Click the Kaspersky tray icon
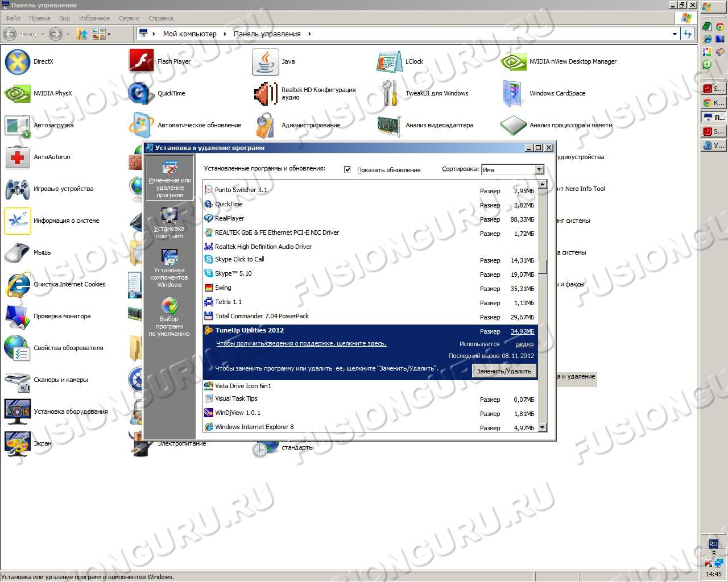The height and width of the screenshot is (582, 728). (709, 563)
